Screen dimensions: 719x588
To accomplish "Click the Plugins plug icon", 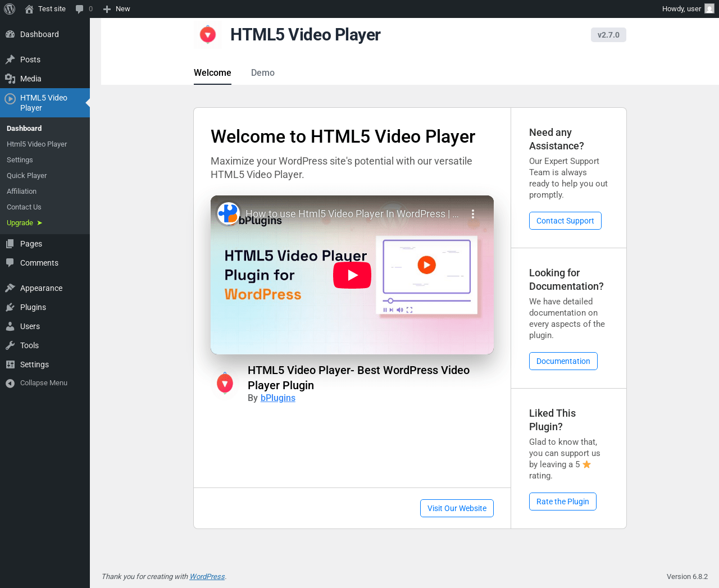I will [x=10, y=307].
